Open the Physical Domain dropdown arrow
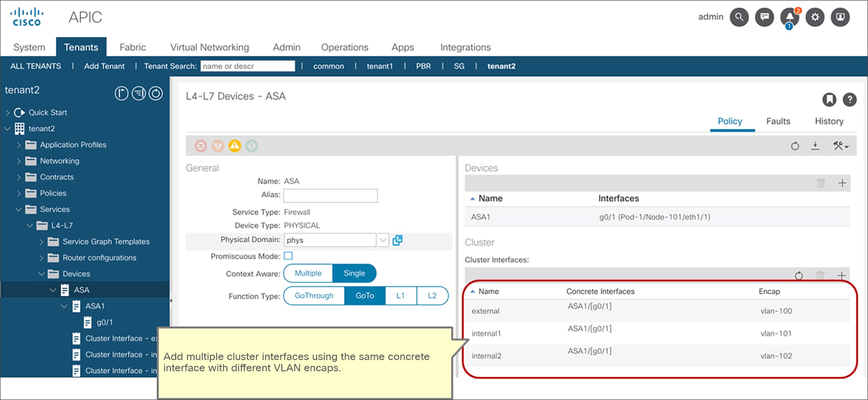 [x=383, y=240]
